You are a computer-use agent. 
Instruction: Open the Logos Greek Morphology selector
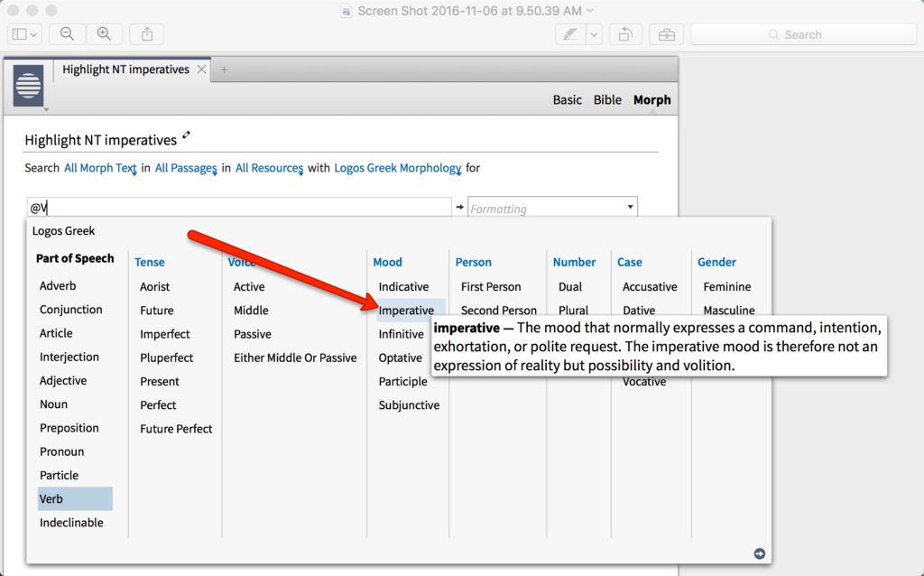pos(397,168)
